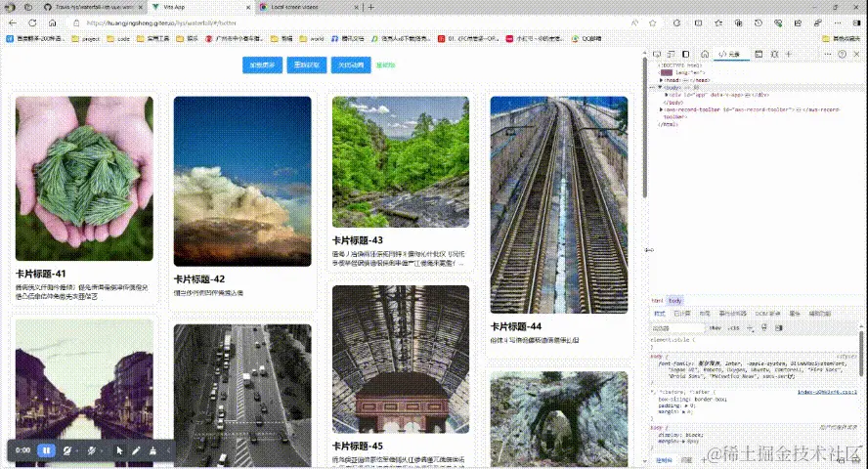Open the 事件侦听器 tab in styles pane

point(732,314)
